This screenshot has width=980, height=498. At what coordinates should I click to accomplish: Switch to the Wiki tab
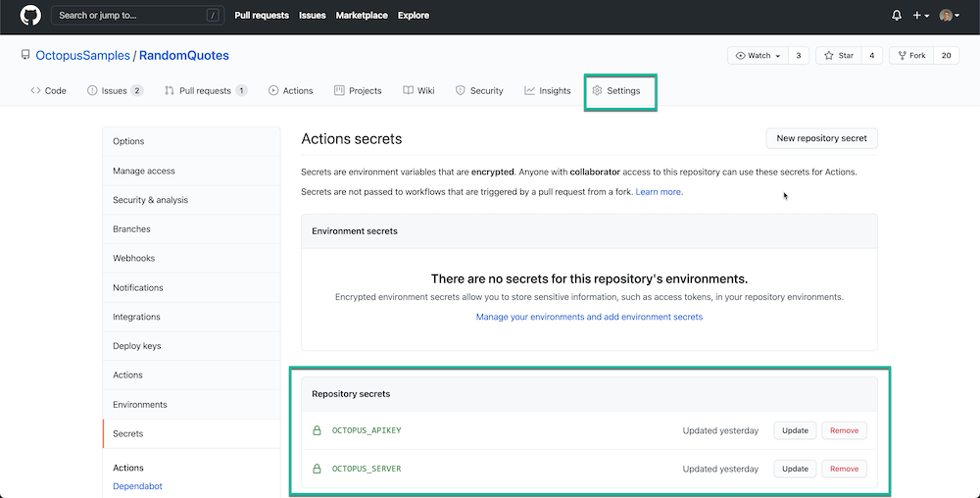point(418,90)
